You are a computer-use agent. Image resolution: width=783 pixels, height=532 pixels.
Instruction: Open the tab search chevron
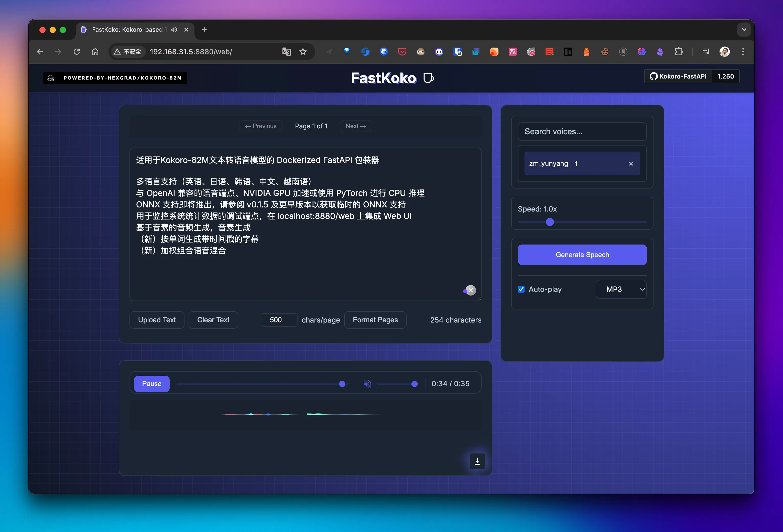pos(744,30)
